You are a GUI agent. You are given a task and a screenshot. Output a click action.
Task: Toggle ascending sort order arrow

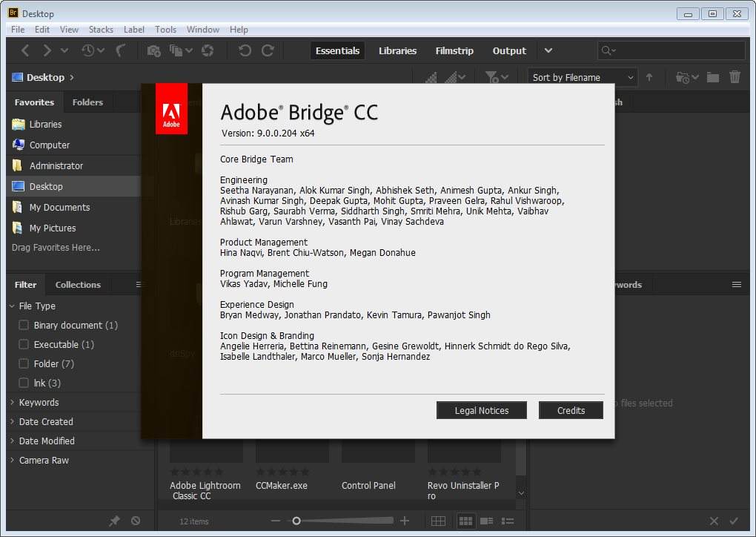click(649, 77)
